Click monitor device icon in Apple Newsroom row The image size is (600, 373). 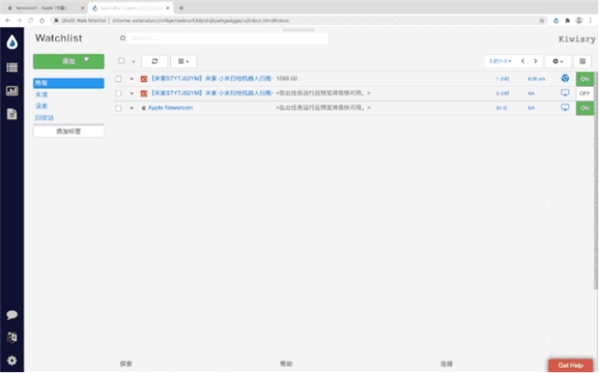(565, 108)
